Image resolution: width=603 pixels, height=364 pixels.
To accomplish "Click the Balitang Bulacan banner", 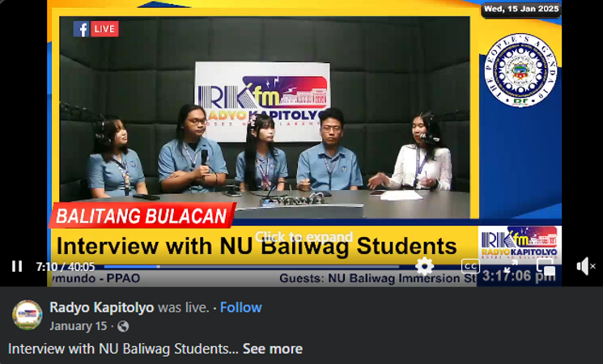I will (x=142, y=216).
